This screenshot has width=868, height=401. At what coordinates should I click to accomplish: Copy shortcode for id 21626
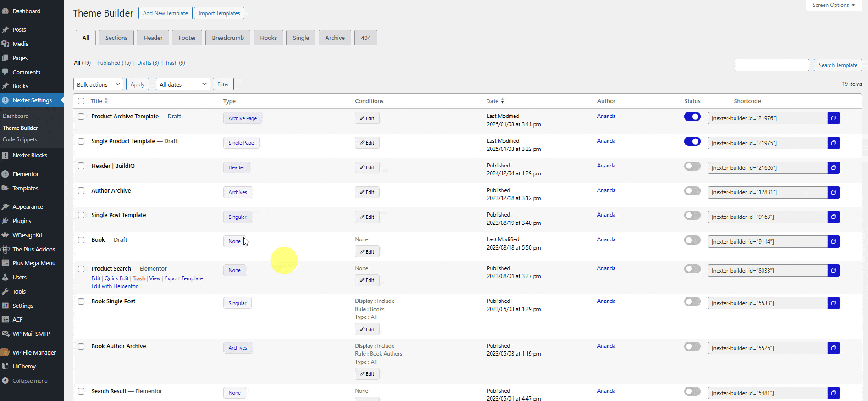coord(834,168)
